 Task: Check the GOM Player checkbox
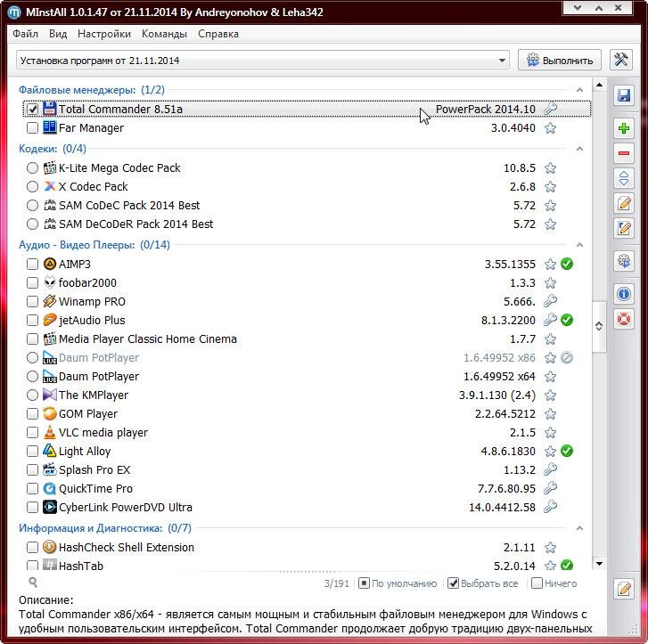pyautogui.click(x=32, y=413)
